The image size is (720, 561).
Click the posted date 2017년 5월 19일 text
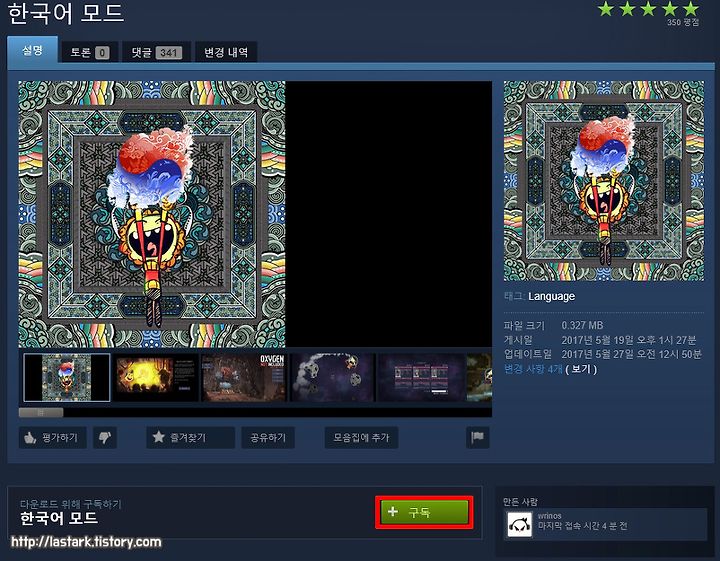click(629, 340)
